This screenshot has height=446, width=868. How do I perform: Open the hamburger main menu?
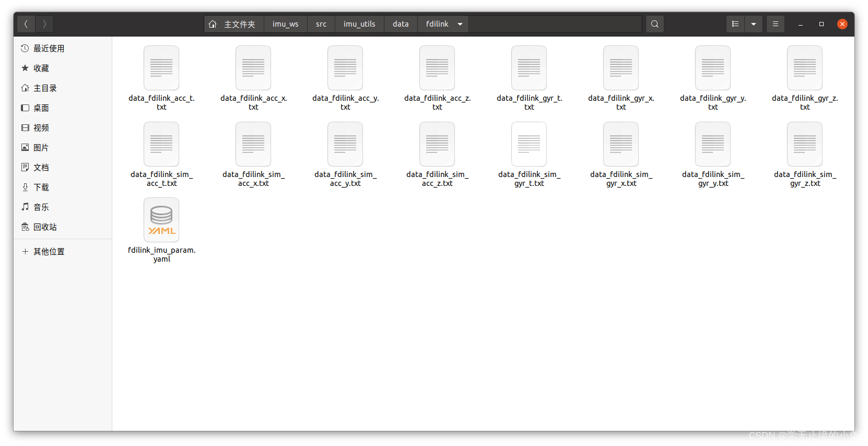pyautogui.click(x=776, y=24)
